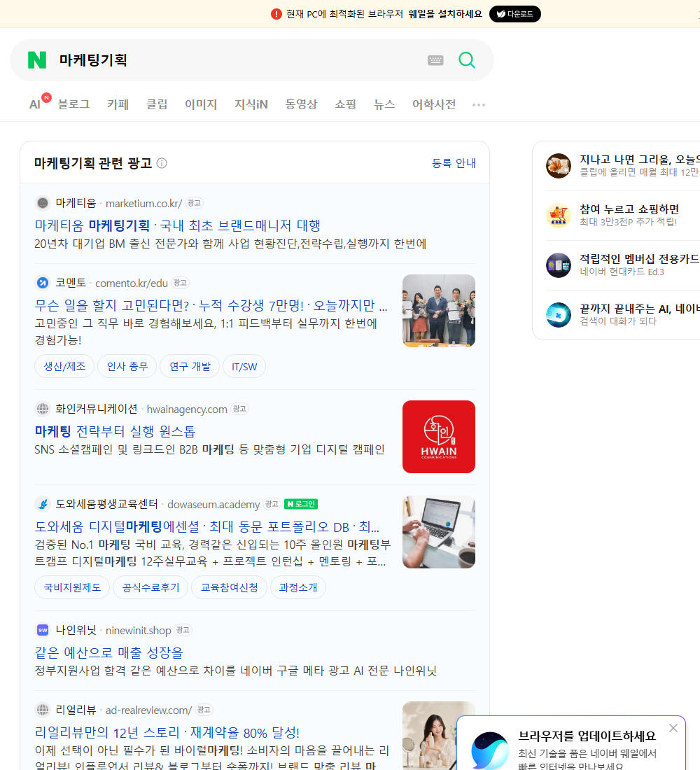The width and height of the screenshot is (700, 770).
Task: Click the AI icon beside 끝까지 끝내주는 AI
Action: pyautogui.click(x=559, y=315)
